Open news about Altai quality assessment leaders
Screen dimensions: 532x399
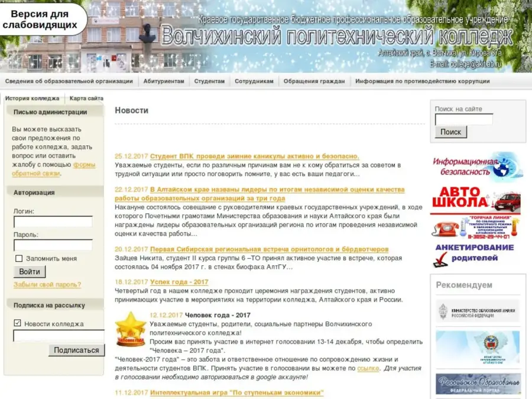tap(259, 194)
